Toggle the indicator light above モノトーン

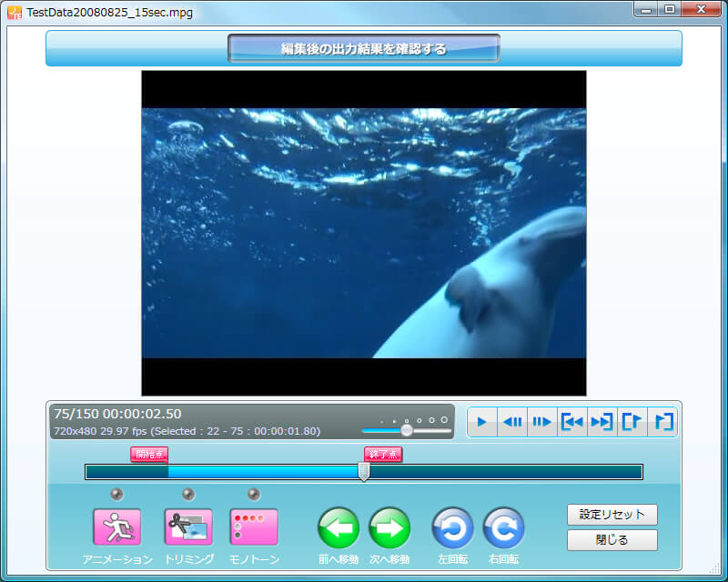tap(254, 494)
